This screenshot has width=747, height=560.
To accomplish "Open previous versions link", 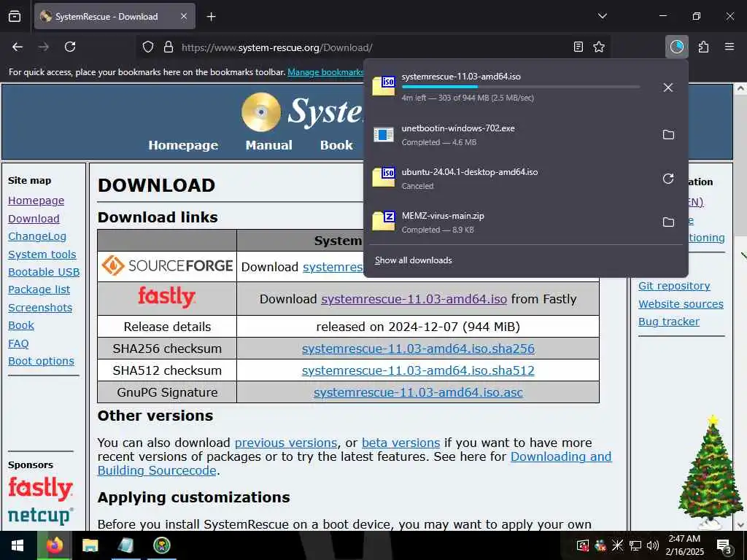I will tap(286, 443).
